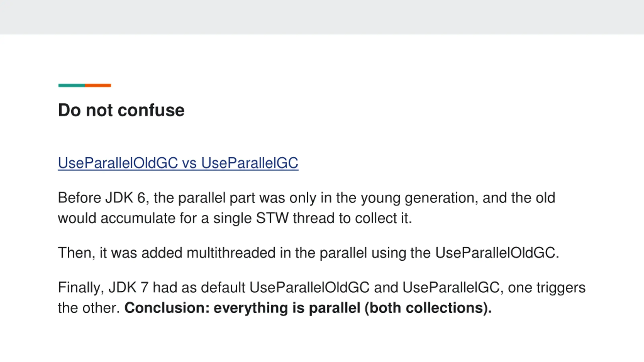The image size is (644, 362).
Task: Click the line starting "Finally, JDK 7"
Action: [x=322, y=287]
